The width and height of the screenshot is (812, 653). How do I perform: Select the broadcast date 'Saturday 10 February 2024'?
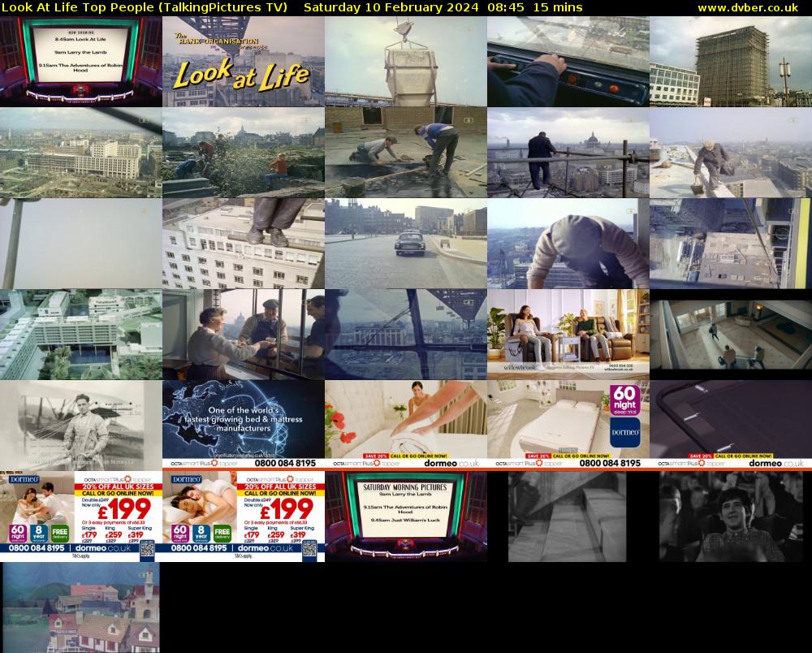click(391, 8)
